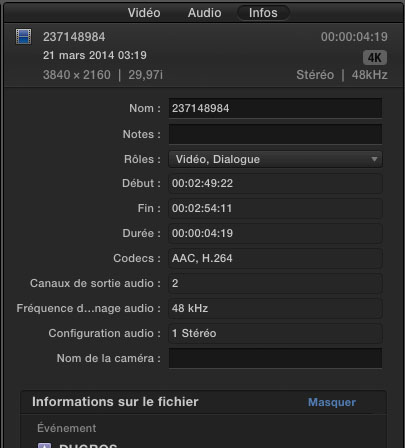The width and height of the screenshot is (405, 448).
Task: Click the event library icon under Événement
Action: click(x=44, y=445)
